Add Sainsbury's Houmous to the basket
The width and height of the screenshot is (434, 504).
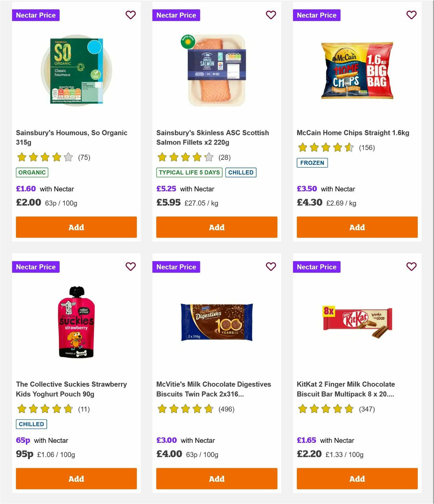point(76,227)
